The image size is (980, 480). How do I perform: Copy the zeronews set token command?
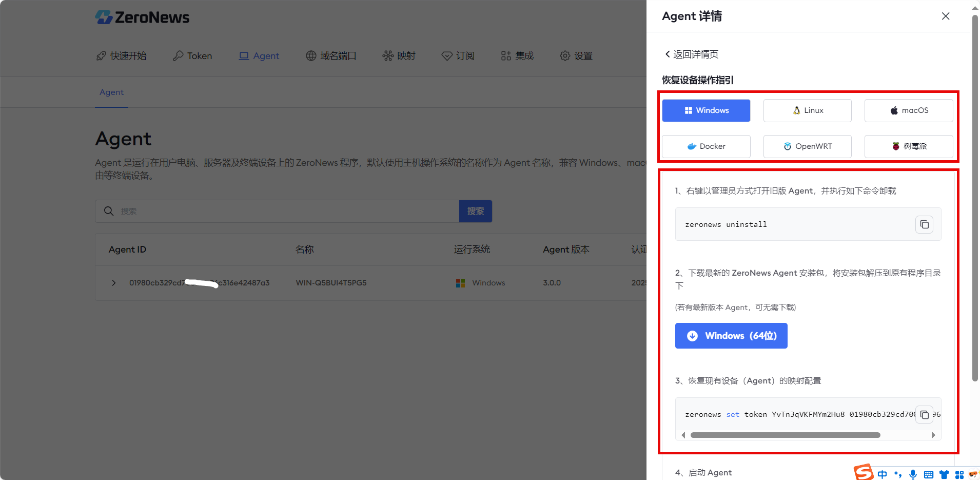pyautogui.click(x=924, y=414)
